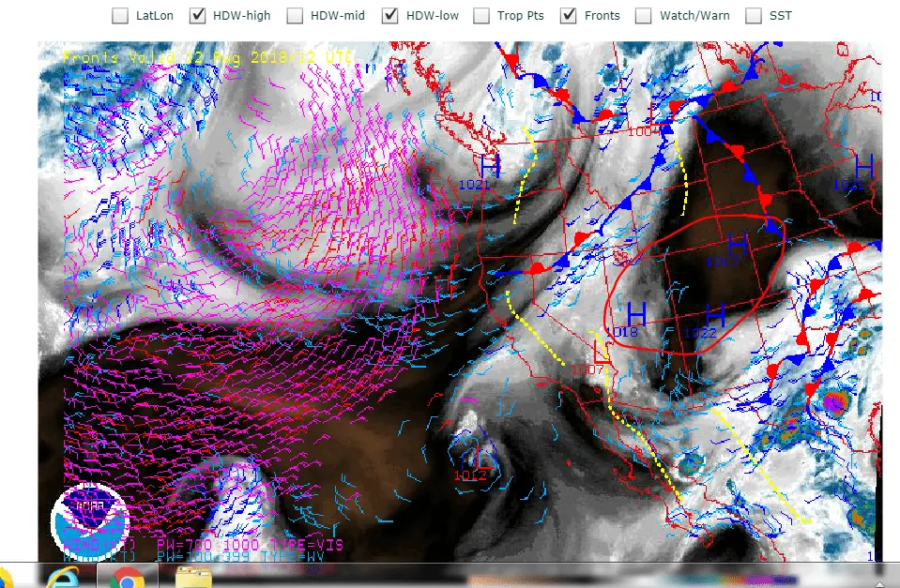The height and width of the screenshot is (588, 900).
Task: Click the red L symbol above 1007
Action: (602, 352)
